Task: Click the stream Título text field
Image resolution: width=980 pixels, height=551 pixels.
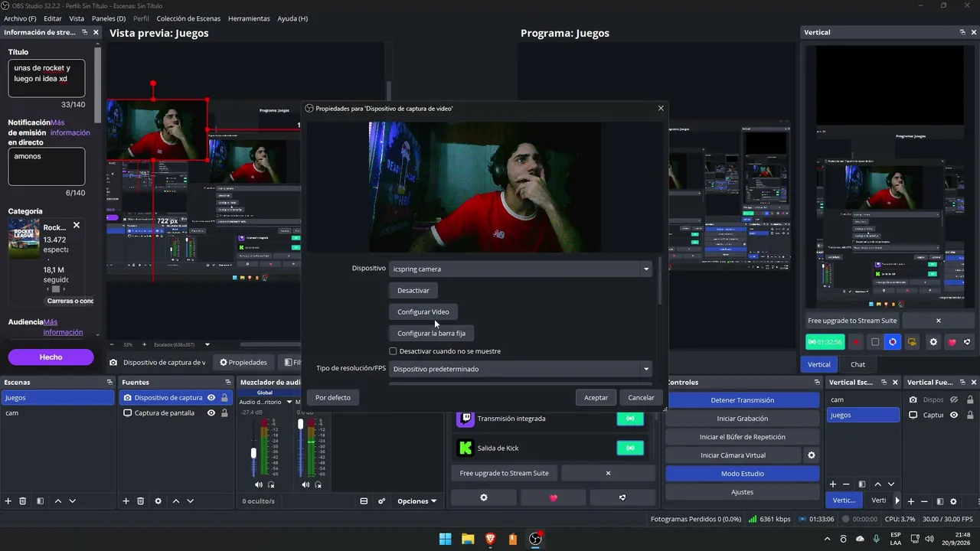Action: point(47,78)
